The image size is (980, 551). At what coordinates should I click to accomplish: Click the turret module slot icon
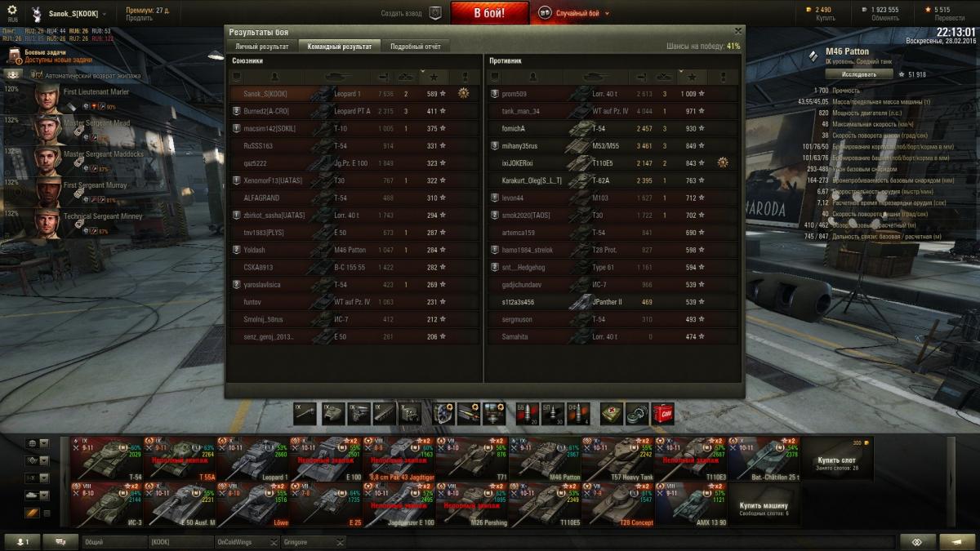pos(332,414)
